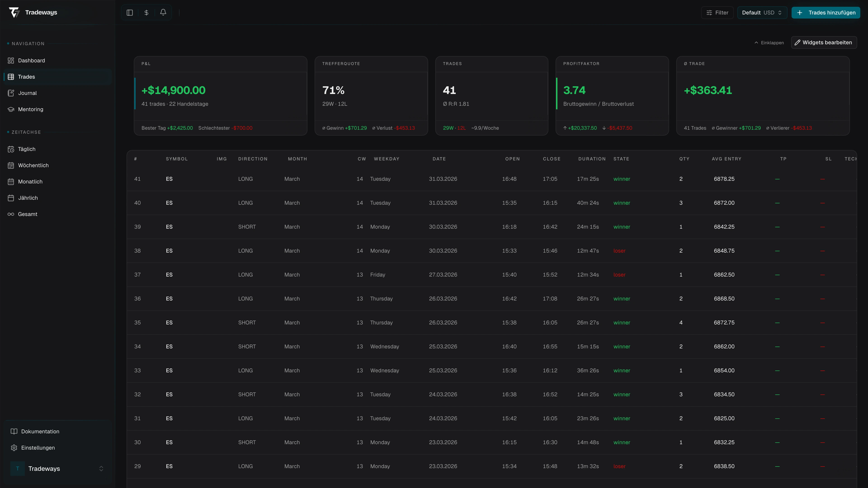The height and width of the screenshot is (488, 868).
Task: Click the dollar currency icon in the toolbar
Action: [146, 12]
